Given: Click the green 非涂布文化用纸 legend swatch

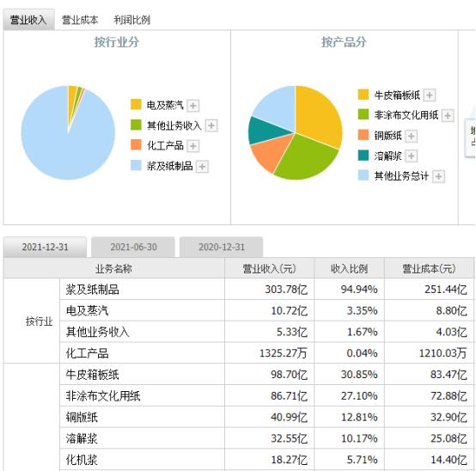Looking at the screenshot, I should [x=363, y=114].
